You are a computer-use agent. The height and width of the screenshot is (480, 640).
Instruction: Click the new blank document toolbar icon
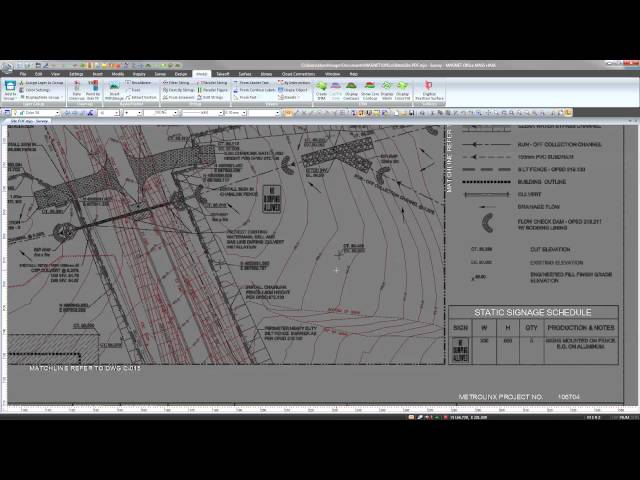click(396, 113)
